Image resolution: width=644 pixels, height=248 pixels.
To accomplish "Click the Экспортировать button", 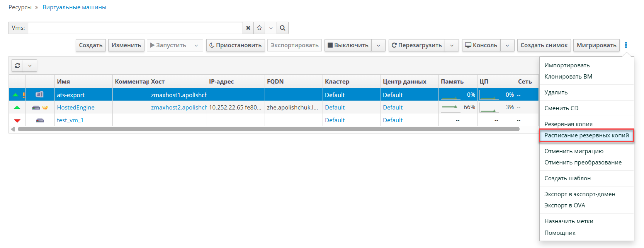I will click(294, 45).
